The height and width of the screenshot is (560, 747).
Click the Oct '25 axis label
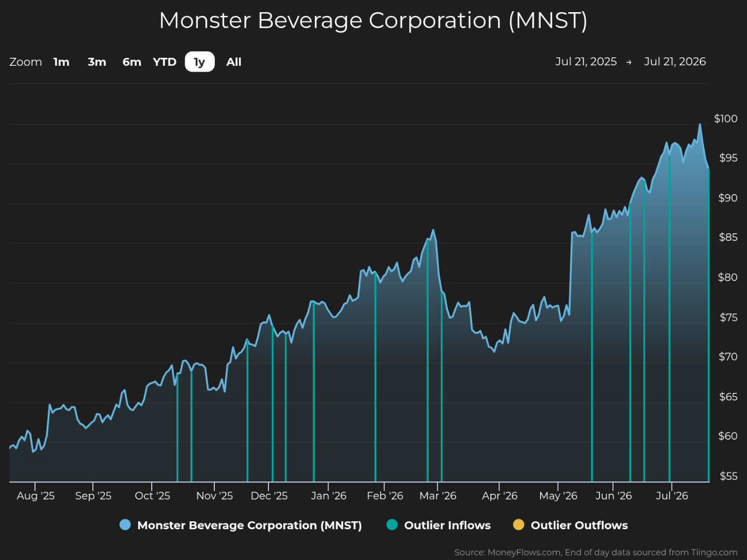[x=152, y=496]
